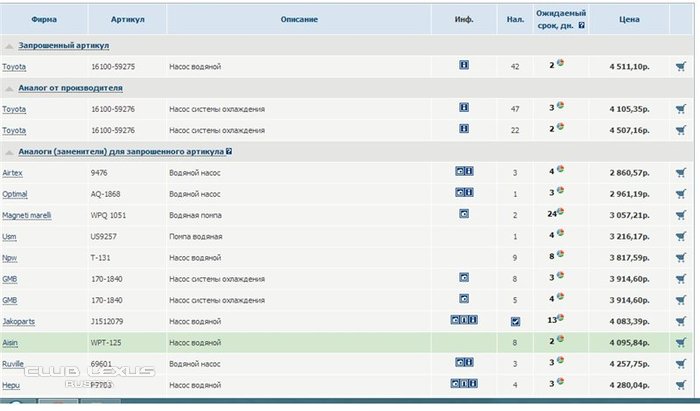The height and width of the screenshot is (411, 700).
Task: Toggle the checkbox in the Jakoparts row
Action: pos(515,321)
